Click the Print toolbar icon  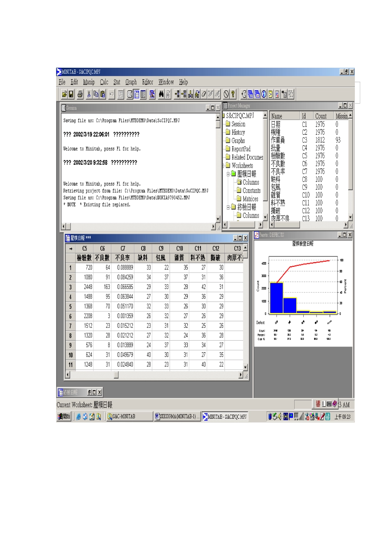click(80, 95)
